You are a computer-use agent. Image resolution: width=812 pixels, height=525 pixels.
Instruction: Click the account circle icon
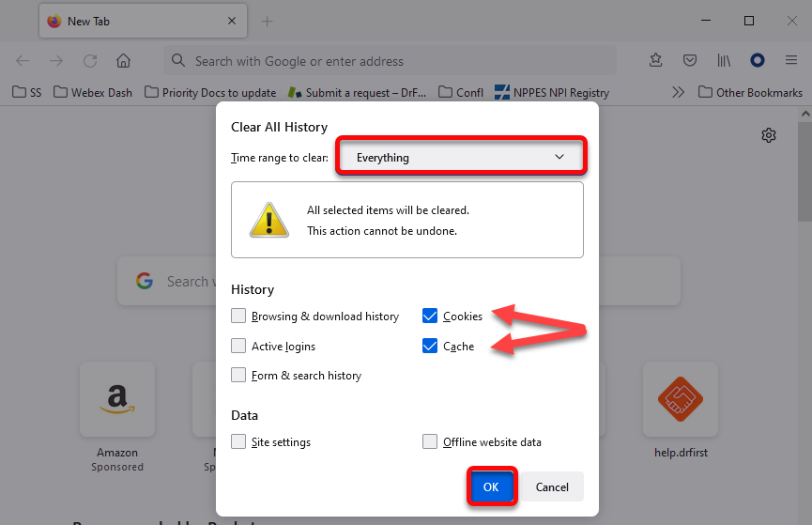(x=757, y=61)
